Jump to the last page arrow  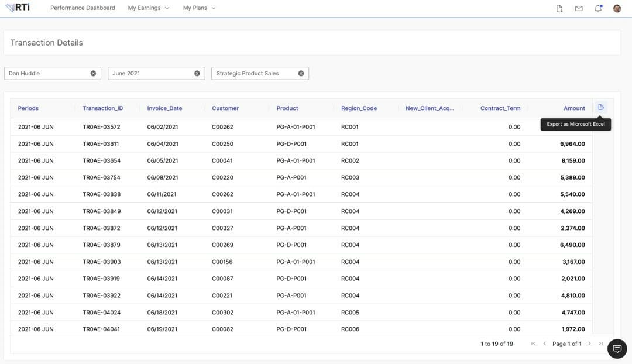pos(601,344)
